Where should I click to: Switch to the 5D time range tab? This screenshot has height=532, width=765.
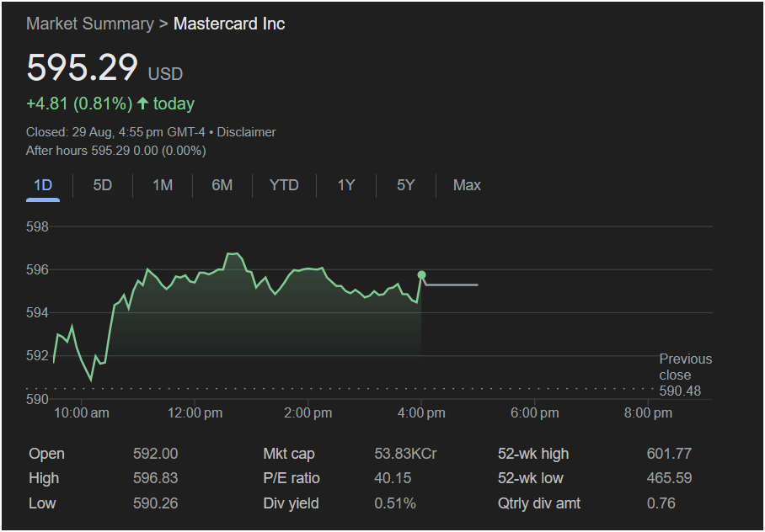point(103,185)
